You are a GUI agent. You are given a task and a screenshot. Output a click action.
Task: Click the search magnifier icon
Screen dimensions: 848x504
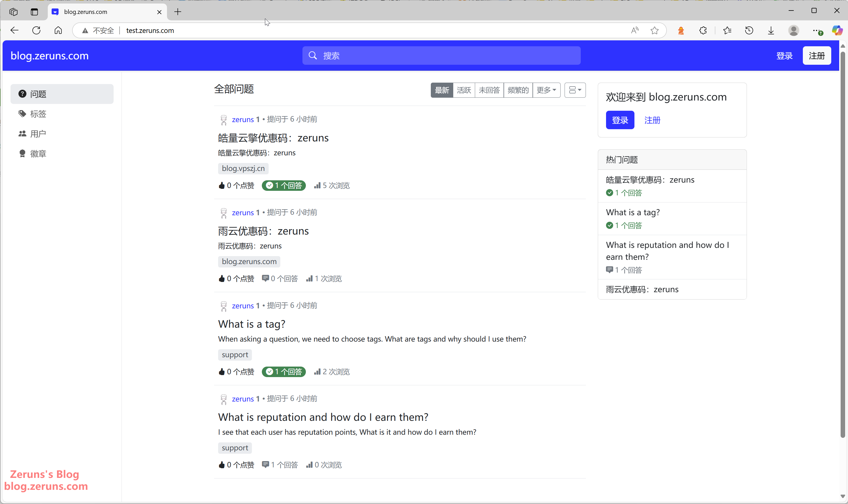[312, 55]
